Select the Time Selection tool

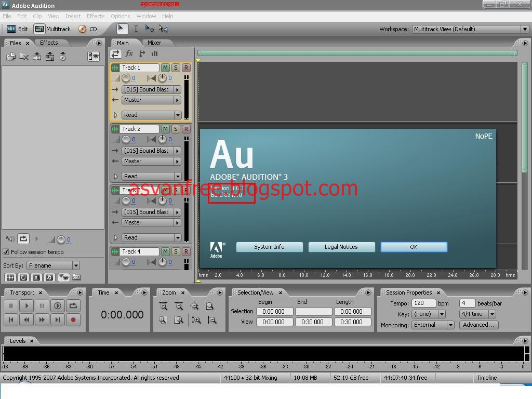tap(136, 29)
